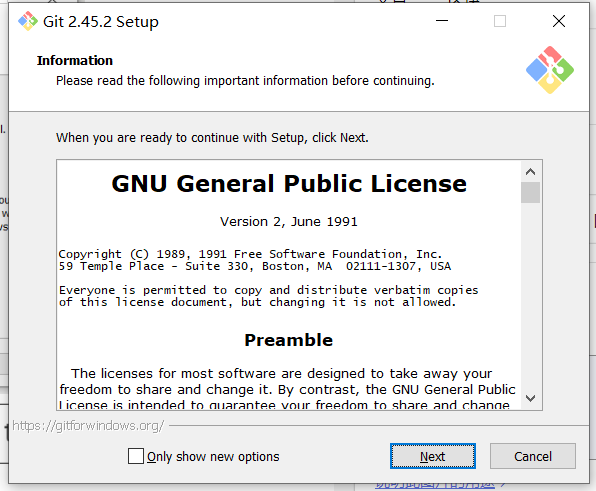The height and width of the screenshot is (491, 596).
Task: Enable the Only show new options checkbox
Action: pos(136,456)
